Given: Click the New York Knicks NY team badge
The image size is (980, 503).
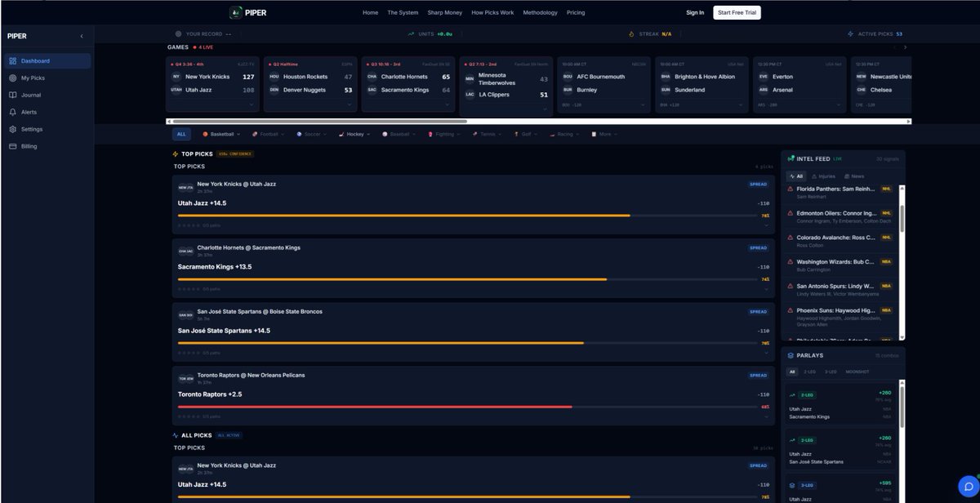Looking at the screenshot, I should 176,77.
